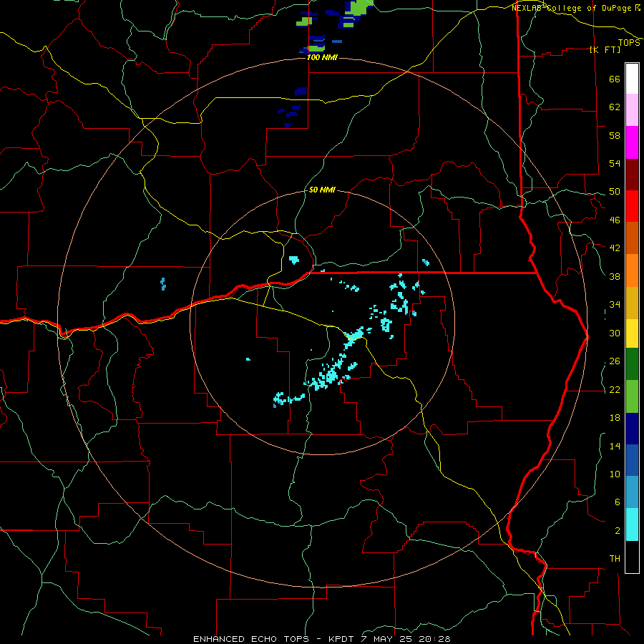Viewport: 644px width, 644px height.
Task: Click the 42 legend value
Action: (615, 248)
